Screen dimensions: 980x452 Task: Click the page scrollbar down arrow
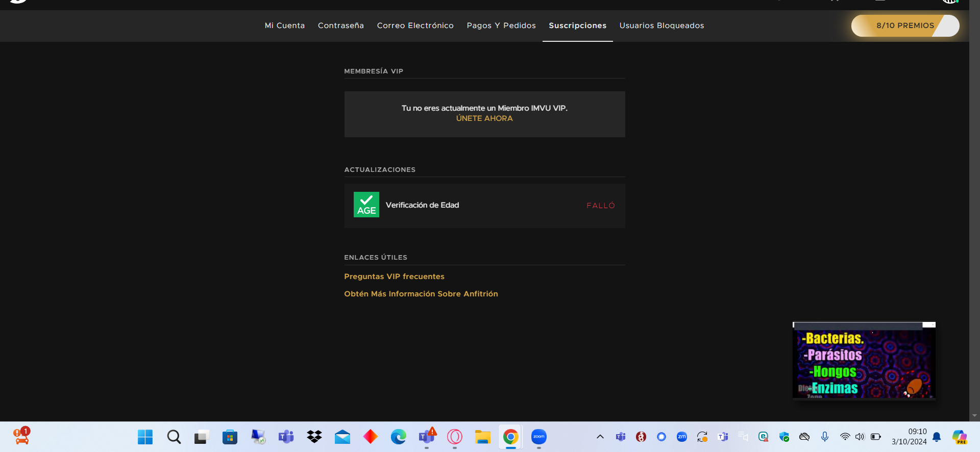click(974, 416)
